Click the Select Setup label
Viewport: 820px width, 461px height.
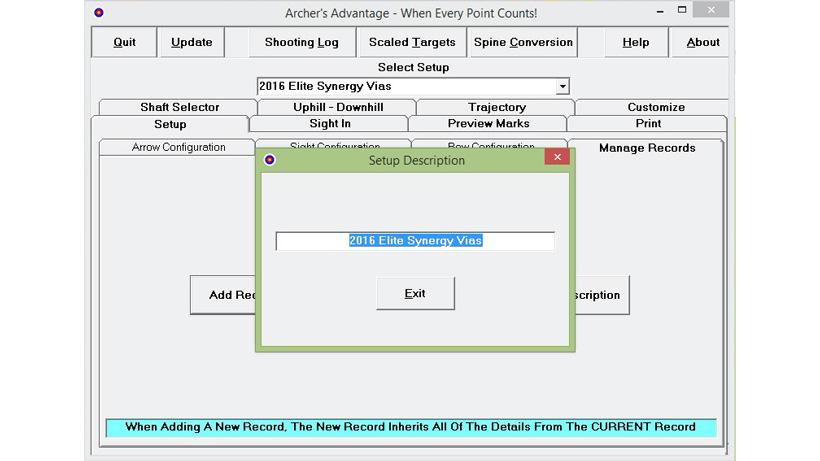point(413,67)
